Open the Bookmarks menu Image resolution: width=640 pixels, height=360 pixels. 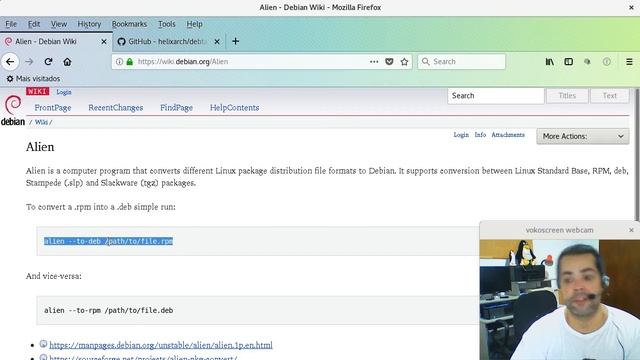(x=129, y=24)
